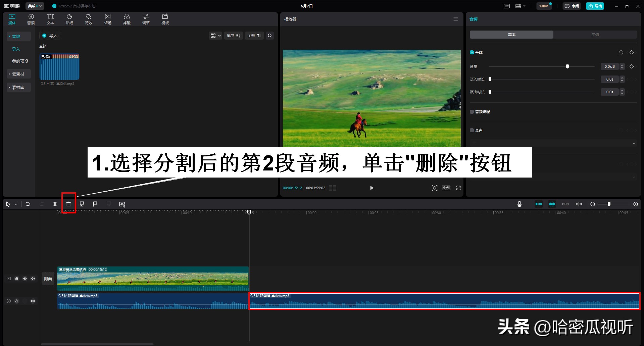Click the microphone recording icon

[x=519, y=204]
